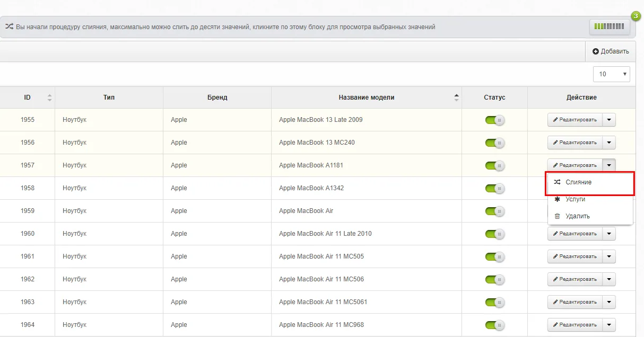
Task: Click the Статус column header
Action: pyautogui.click(x=494, y=97)
